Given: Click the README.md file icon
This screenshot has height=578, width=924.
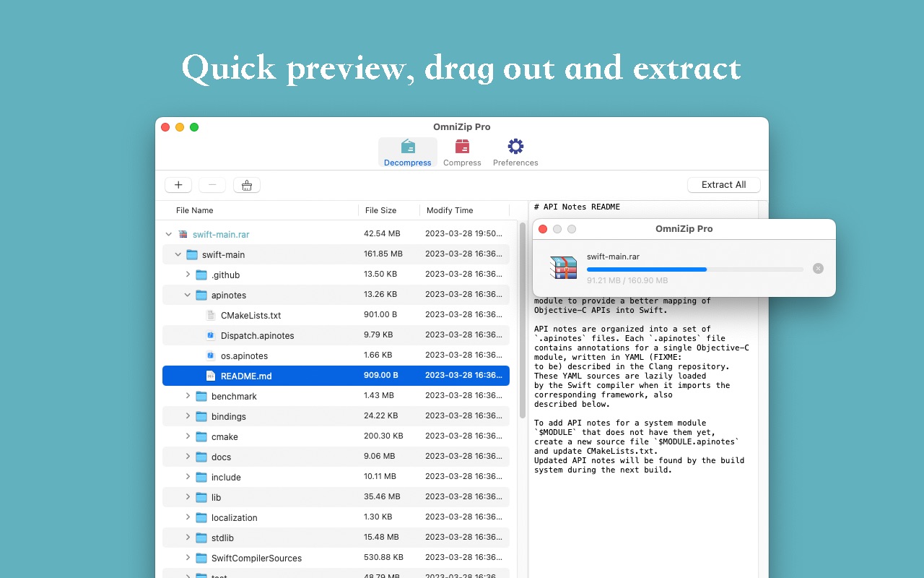Looking at the screenshot, I should [x=210, y=376].
